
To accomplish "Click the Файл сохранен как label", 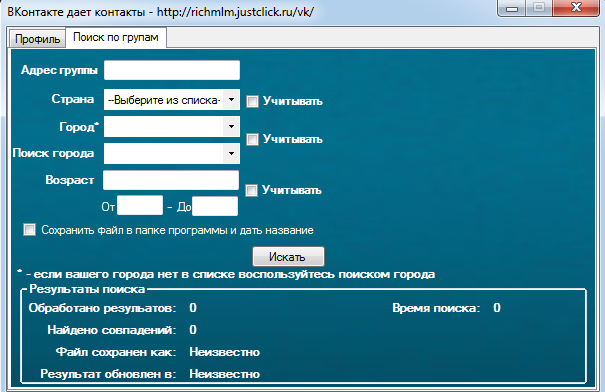I will tap(116, 352).
